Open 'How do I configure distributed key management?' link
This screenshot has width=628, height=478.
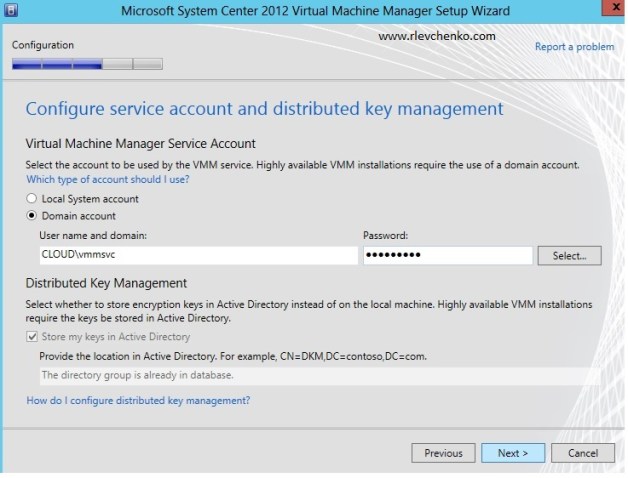click(138, 401)
